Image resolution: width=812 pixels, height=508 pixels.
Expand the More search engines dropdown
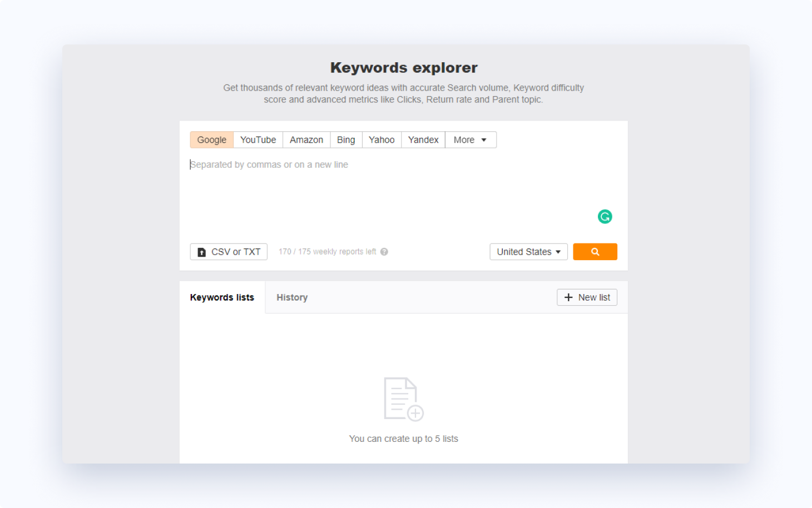(x=470, y=140)
